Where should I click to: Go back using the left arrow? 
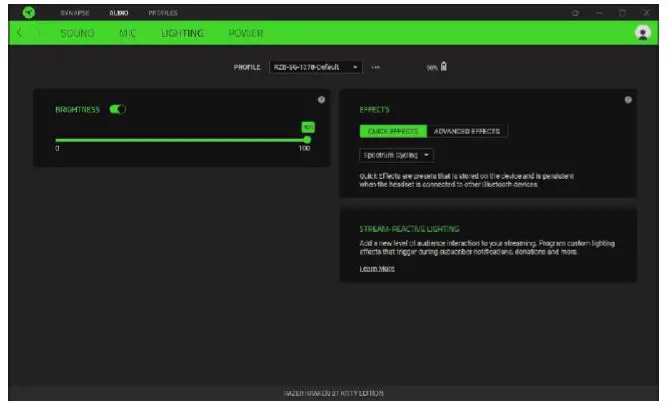tap(20, 33)
